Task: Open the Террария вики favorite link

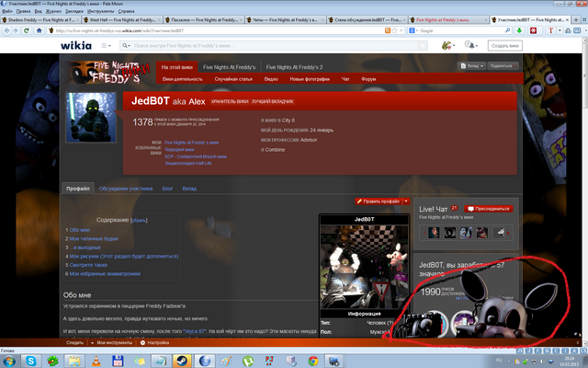Action: 179,149
